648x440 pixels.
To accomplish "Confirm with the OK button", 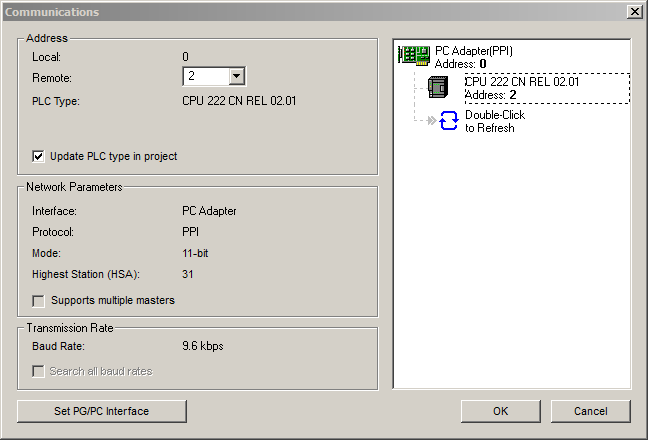I will (x=500, y=411).
